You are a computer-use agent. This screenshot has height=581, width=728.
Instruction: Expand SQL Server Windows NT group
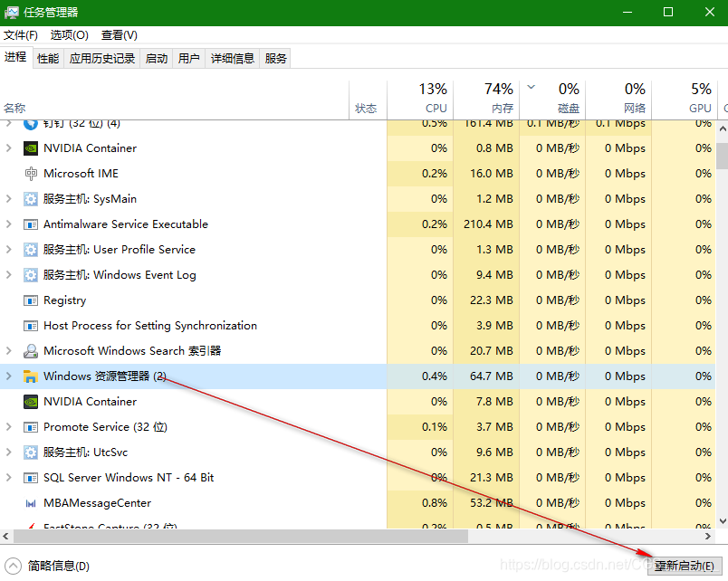coord(8,477)
